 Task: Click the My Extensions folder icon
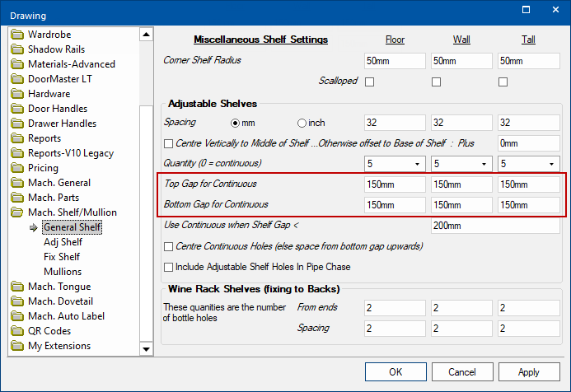tap(17, 346)
